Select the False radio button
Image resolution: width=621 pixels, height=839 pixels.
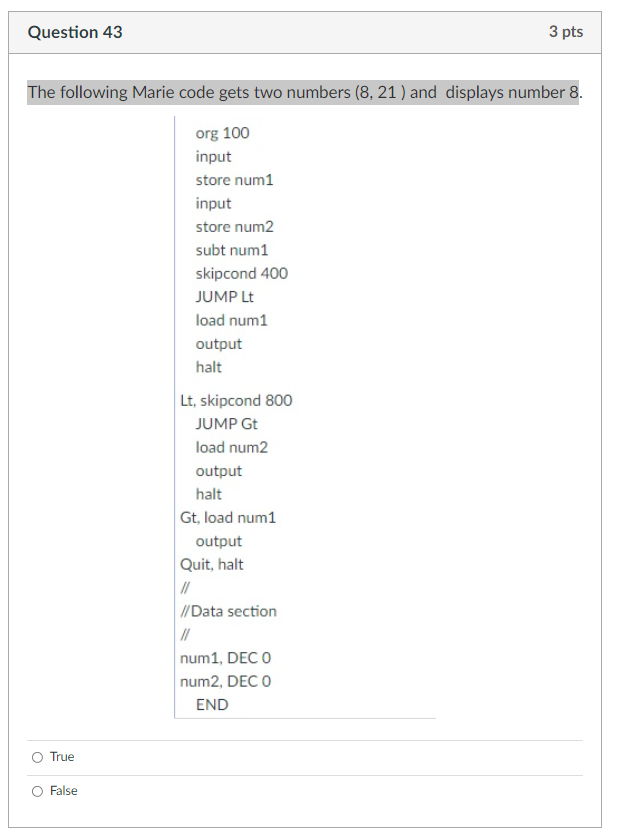click(36, 791)
